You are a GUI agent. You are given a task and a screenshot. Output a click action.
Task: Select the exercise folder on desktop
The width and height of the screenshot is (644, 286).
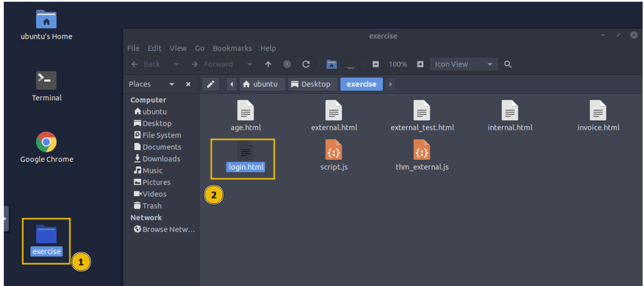(x=46, y=240)
